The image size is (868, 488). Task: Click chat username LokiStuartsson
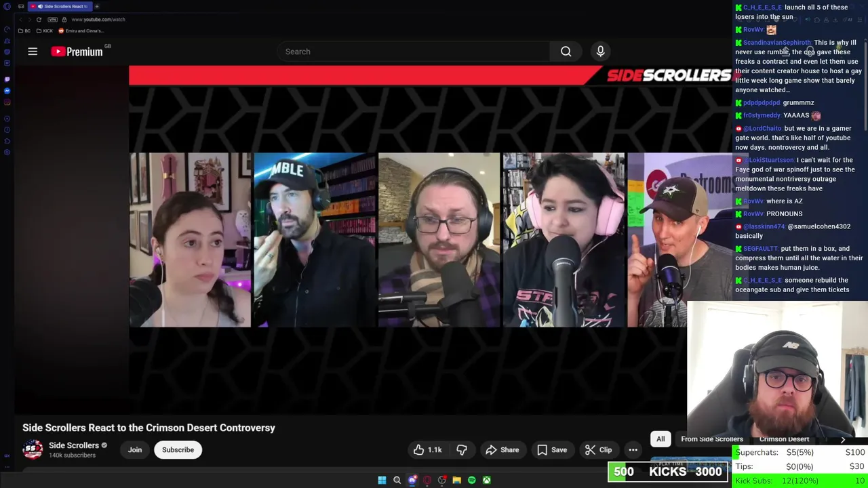[768, 160]
